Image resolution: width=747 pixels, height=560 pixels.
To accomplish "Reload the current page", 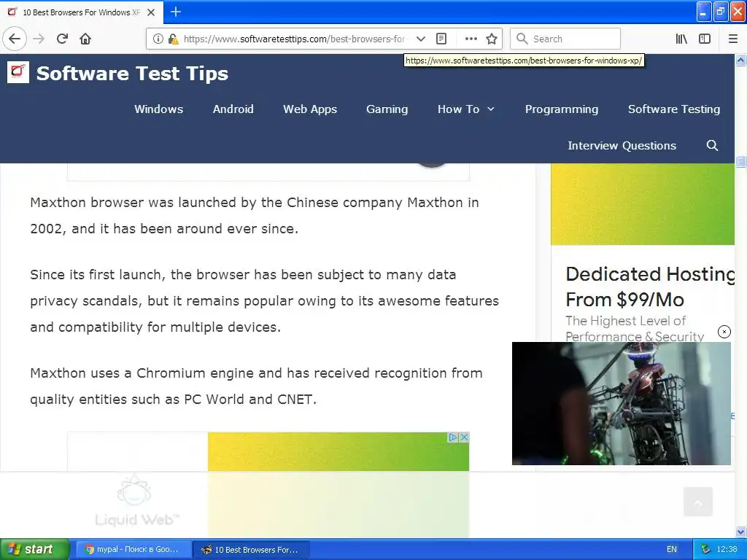I will click(x=63, y=39).
